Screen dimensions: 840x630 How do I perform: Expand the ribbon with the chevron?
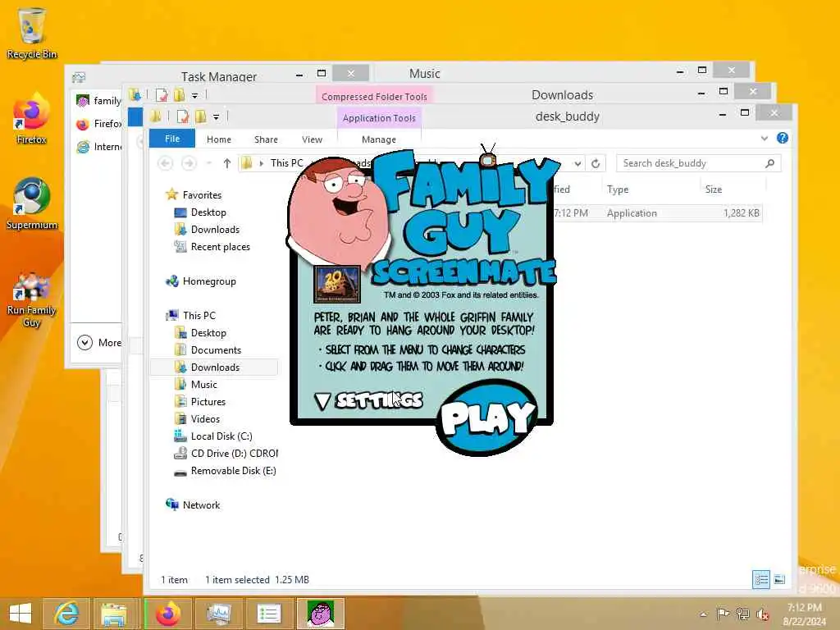tap(765, 138)
